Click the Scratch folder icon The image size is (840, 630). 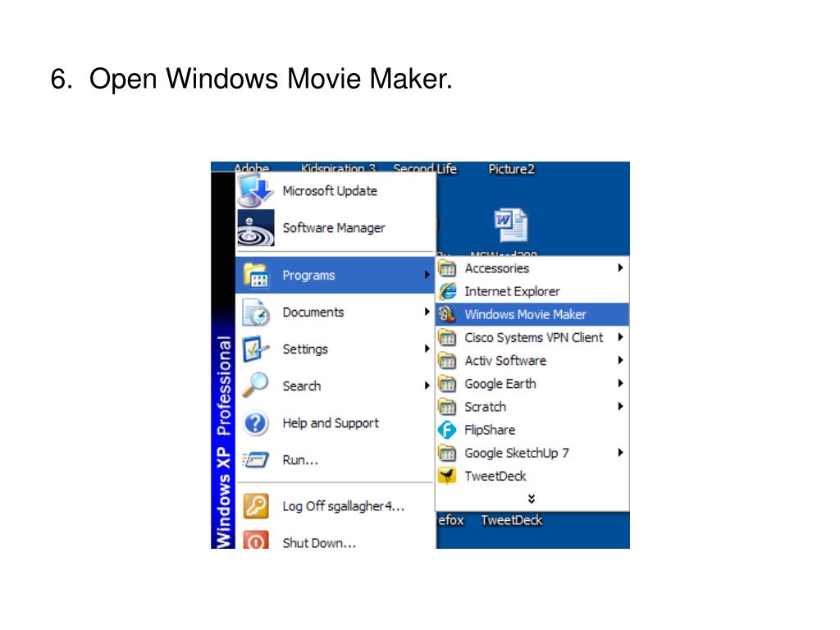[x=447, y=407]
